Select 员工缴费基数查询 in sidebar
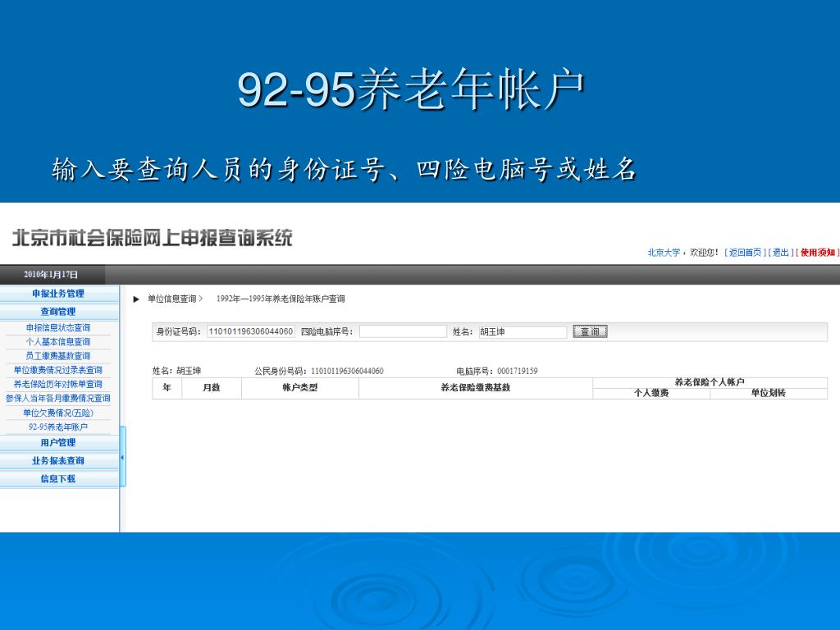This screenshot has height=630, width=840. [58, 356]
